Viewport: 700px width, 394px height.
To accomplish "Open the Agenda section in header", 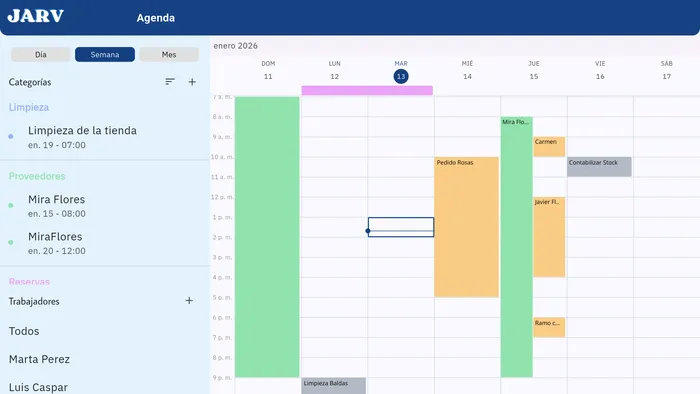I will coord(156,18).
